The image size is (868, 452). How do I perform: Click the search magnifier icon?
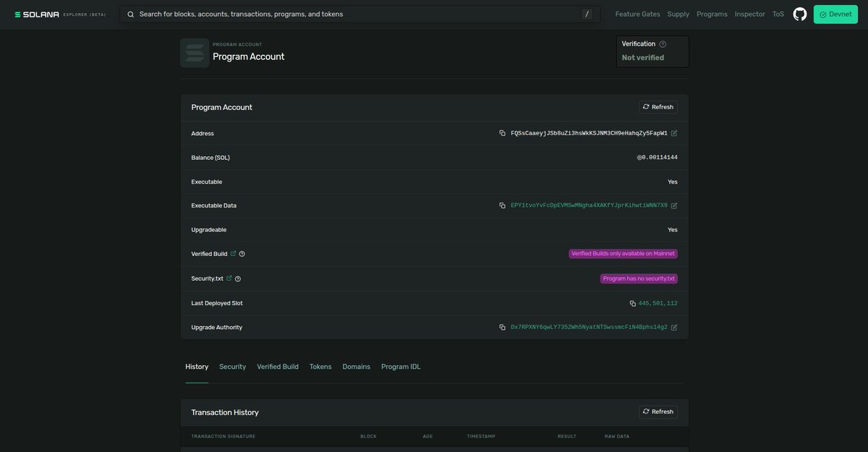click(131, 14)
